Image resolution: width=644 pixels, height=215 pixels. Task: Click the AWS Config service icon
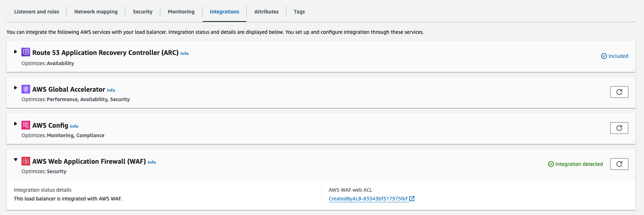(26, 125)
